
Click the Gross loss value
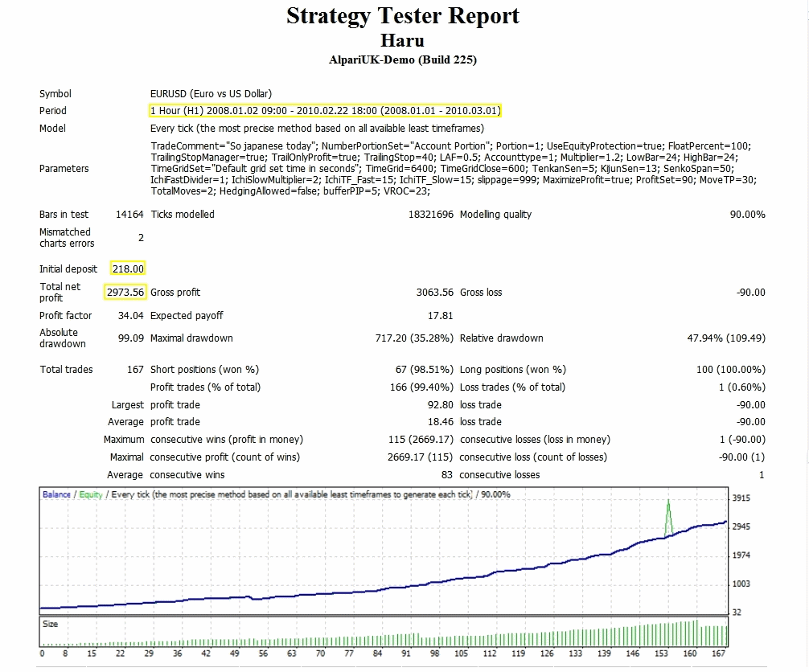point(749,293)
